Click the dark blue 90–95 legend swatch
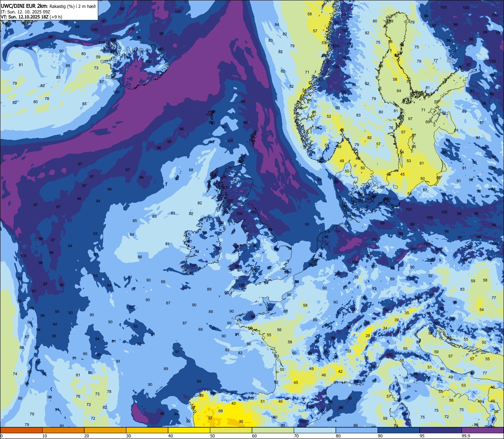This screenshot has width=504, height=439. tap(398, 430)
